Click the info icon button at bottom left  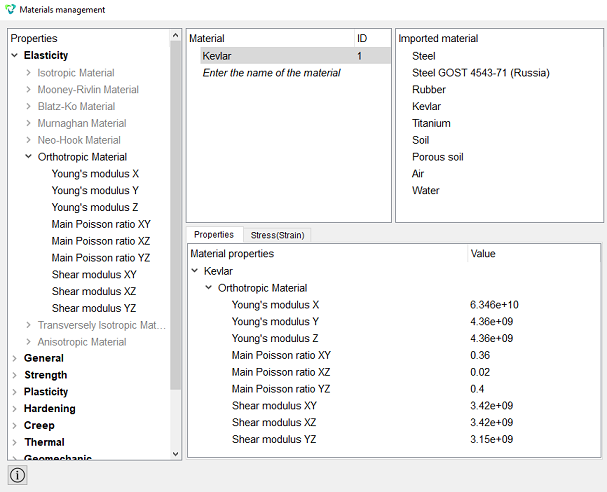click(x=17, y=475)
